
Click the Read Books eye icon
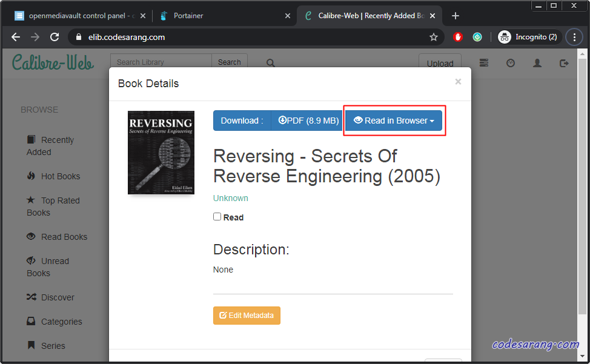[31, 236]
